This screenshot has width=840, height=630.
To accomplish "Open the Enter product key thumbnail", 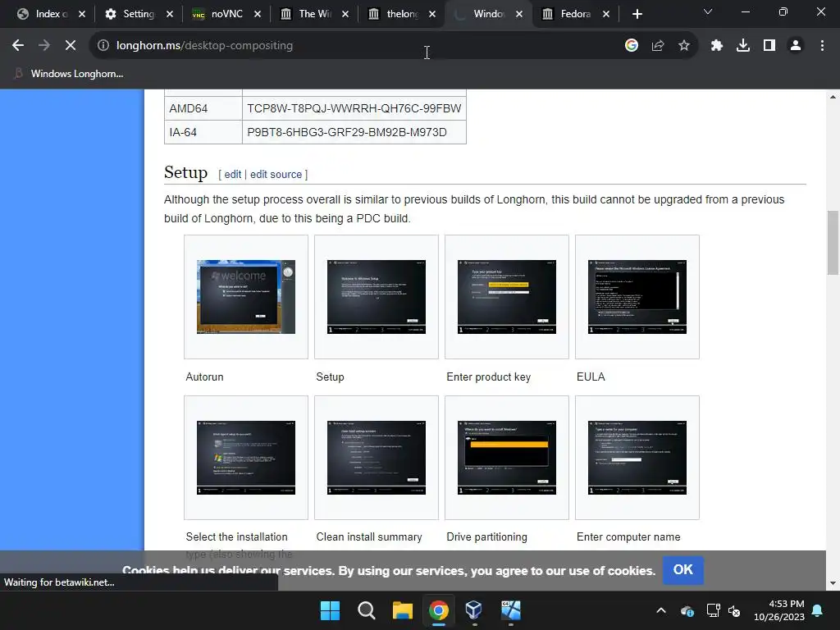I will coord(507,297).
